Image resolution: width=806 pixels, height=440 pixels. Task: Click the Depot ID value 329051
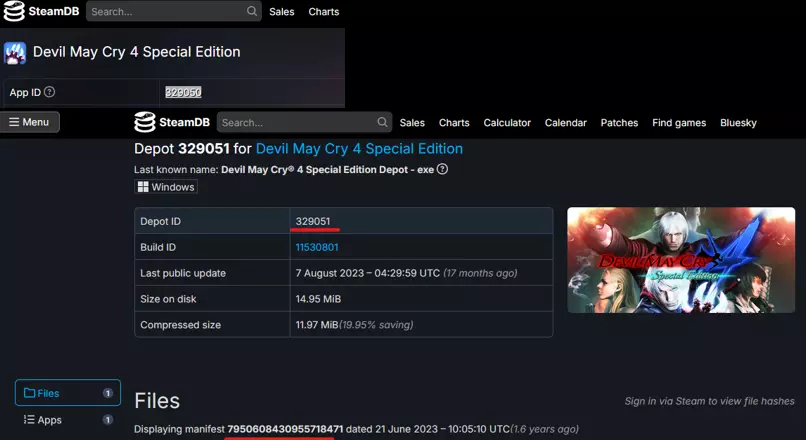click(x=313, y=221)
